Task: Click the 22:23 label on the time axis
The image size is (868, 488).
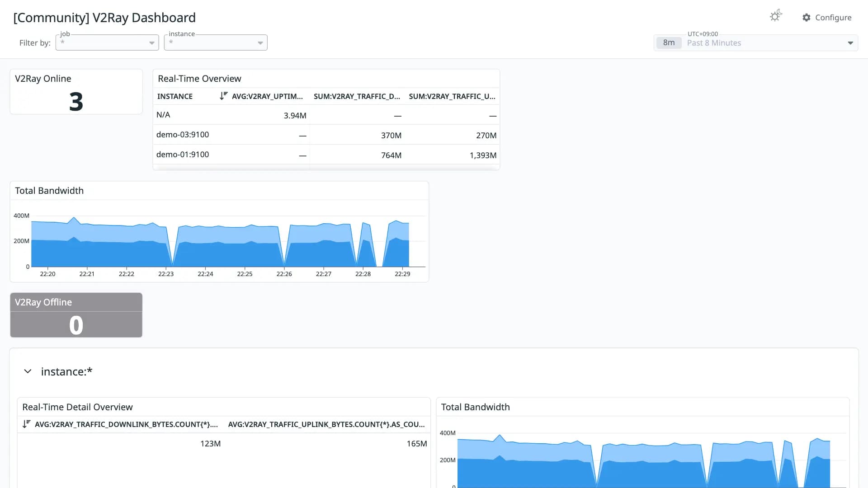Action: point(166,274)
